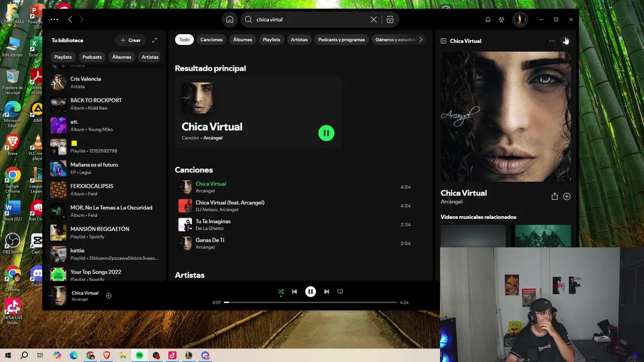Image resolution: width=644 pixels, height=362 pixels.
Task: Skip to the previous track
Action: click(294, 292)
